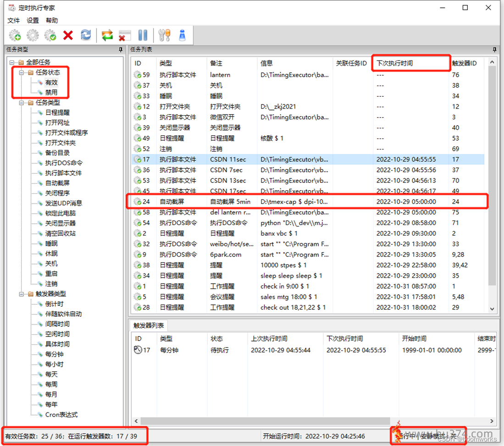Collapse the 全部任务 root tree node
Image resolution: width=504 pixels, height=446 pixels.
point(11,62)
